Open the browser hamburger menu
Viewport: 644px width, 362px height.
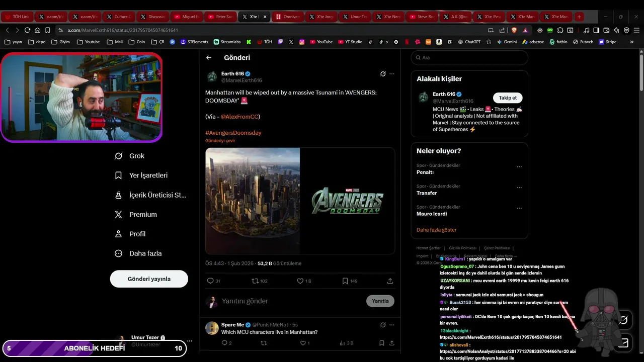[635, 30]
